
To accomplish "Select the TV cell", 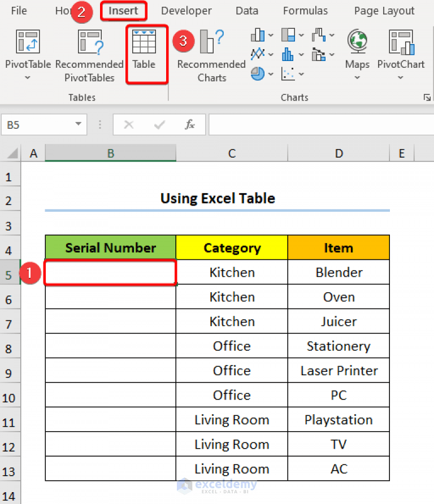I will point(338,444).
